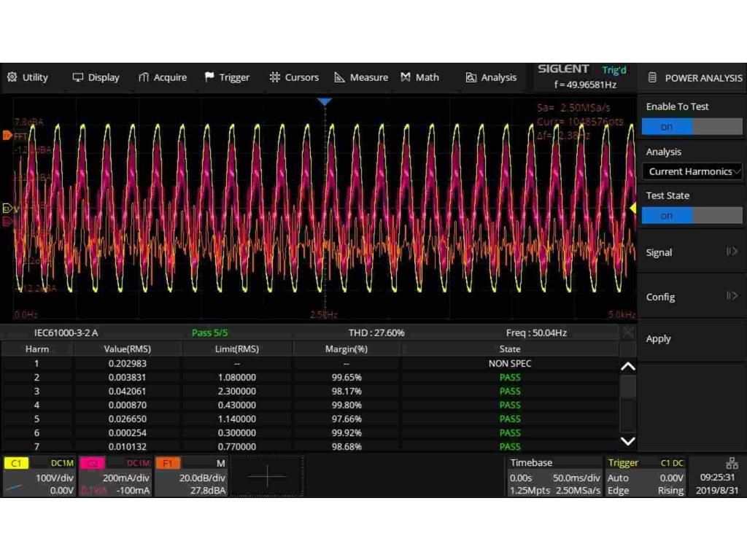Screen dimensions: 747x560
Task: Close the harmonics results table
Action: [x=627, y=332]
